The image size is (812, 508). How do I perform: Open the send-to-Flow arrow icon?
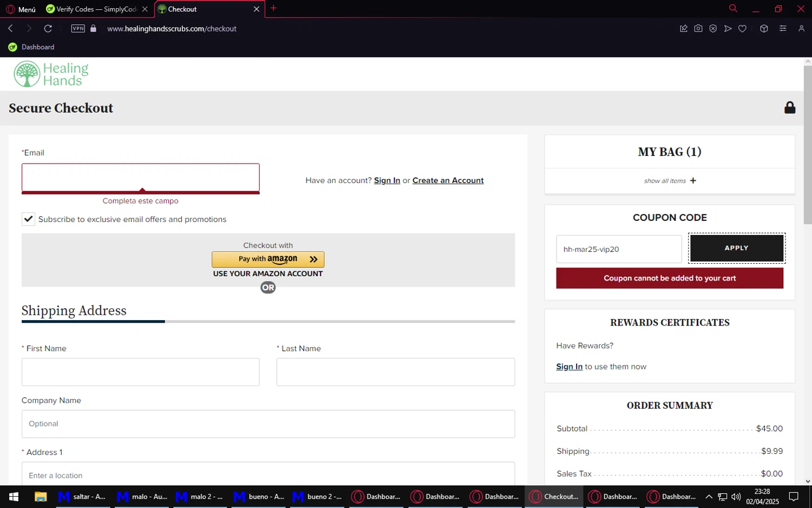click(x=728, y=29)
